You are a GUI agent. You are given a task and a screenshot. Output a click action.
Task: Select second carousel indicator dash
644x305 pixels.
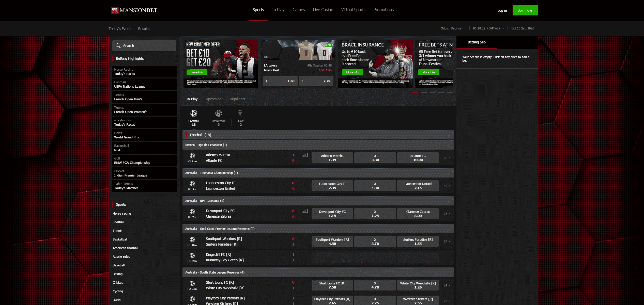point(424,92)
